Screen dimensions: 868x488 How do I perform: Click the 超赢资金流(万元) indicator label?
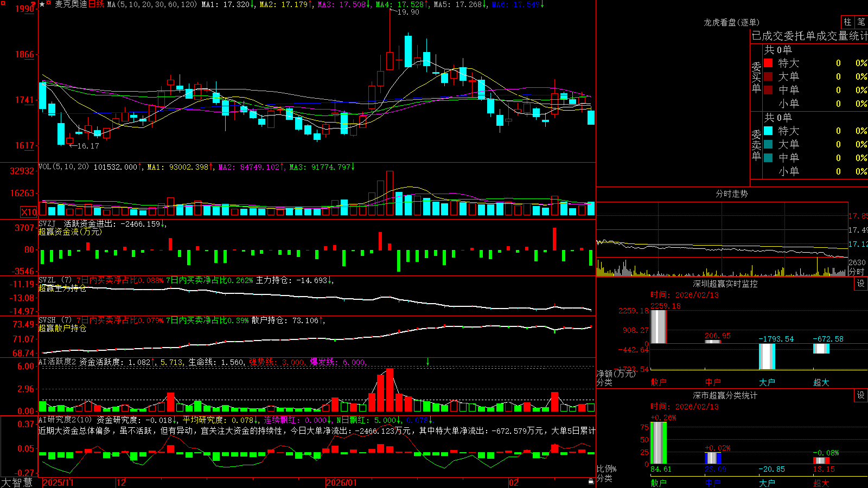click(70, 232)
